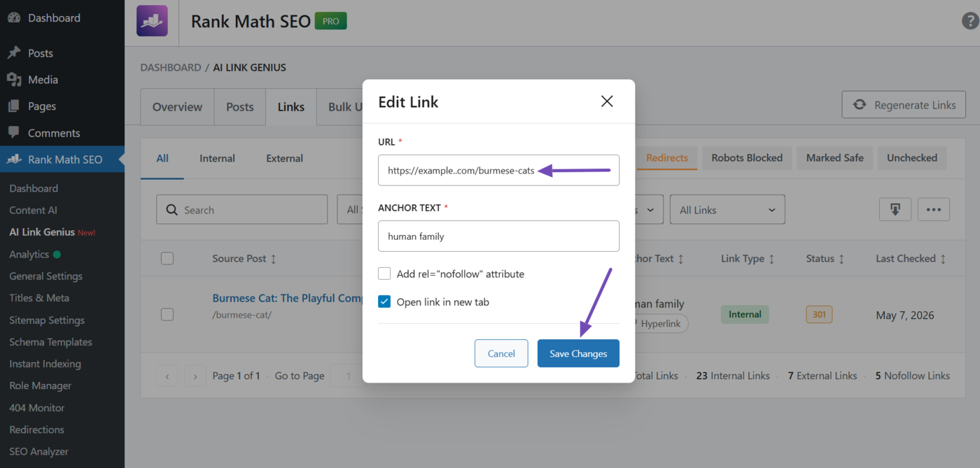
Task: Click the URL input field
Action: tap(498, 170)
